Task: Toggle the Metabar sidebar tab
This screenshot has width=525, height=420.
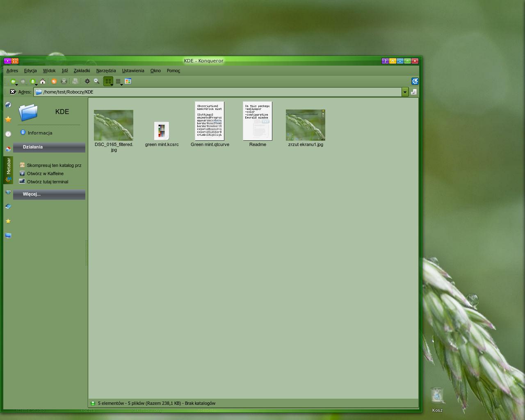Action: [8, 170]
